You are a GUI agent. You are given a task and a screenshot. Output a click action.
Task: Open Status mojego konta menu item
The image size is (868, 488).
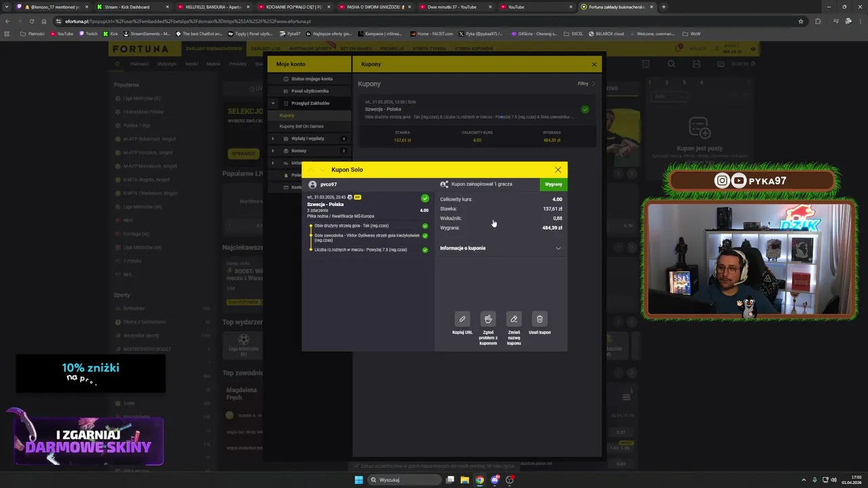[x=310, y=79]
